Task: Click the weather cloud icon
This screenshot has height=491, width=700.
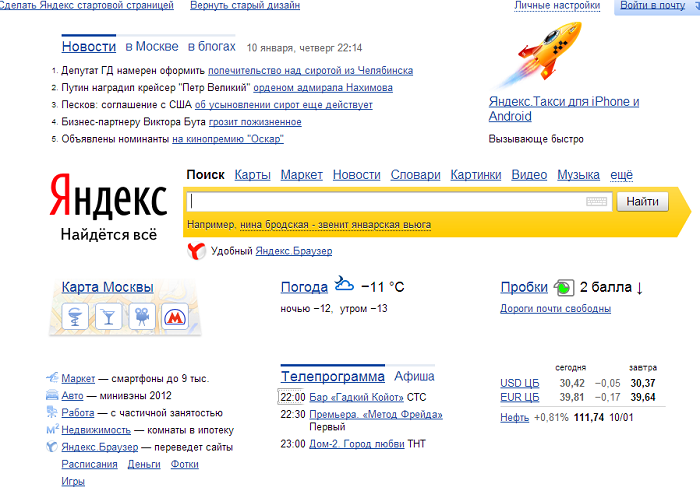Action: pyautogui.click(x=344, y=283)
